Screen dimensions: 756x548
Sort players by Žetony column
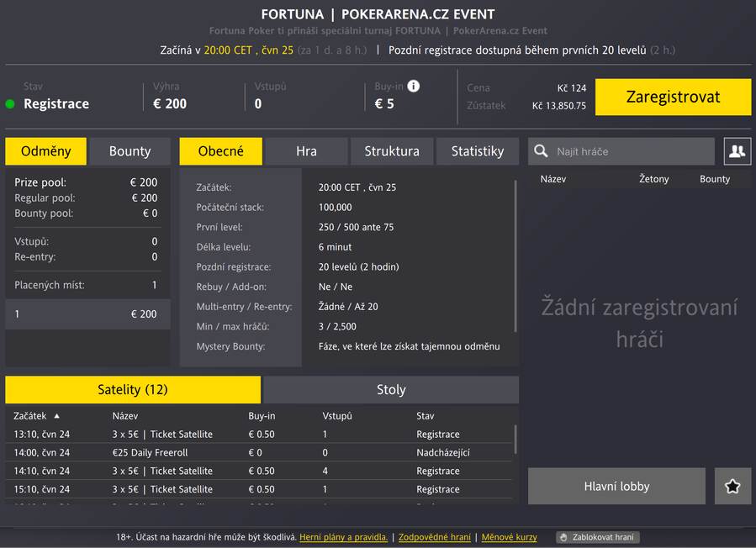point(653,179)
